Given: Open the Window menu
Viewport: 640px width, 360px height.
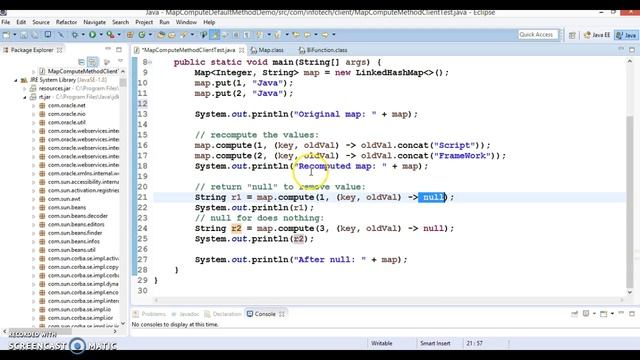Looking at the screenshot, I should pyautogui.click(x=186, y=22).
